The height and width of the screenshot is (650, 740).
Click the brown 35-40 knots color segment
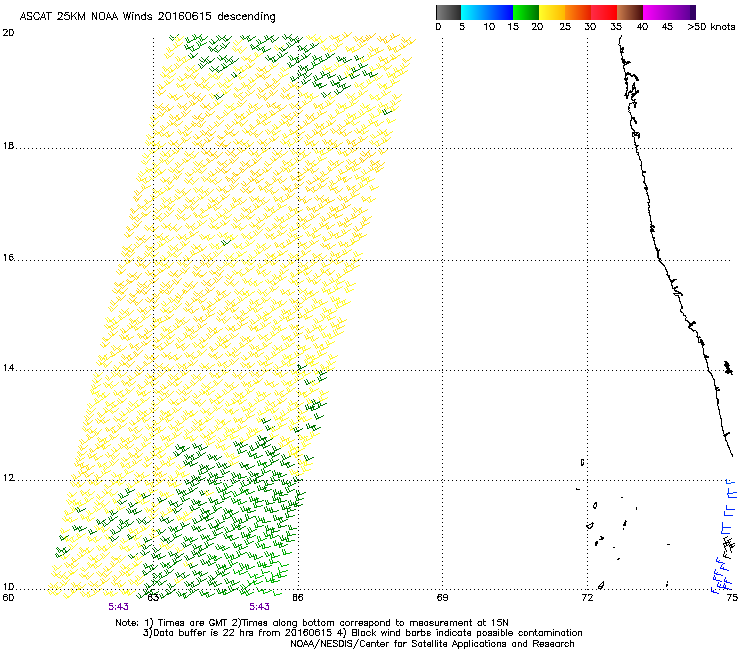click(630, 12)
